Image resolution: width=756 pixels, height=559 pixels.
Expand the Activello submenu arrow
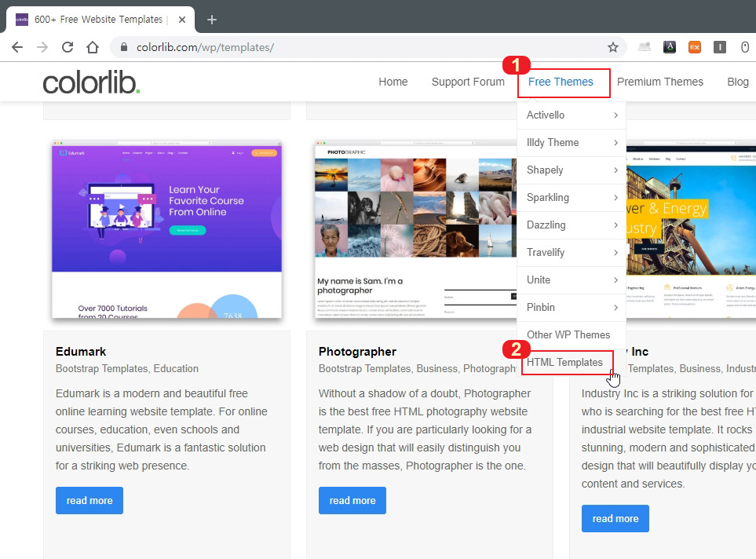click(x=615, y=115)
